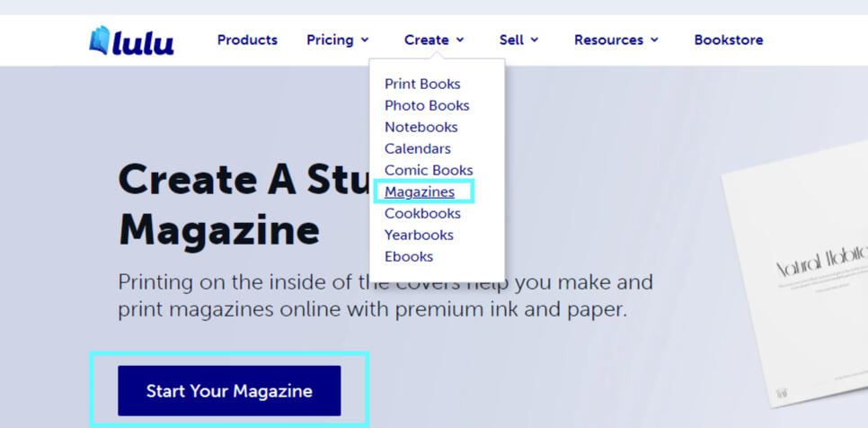The height and width of the screenshot is (428, 868).
Task: Expand the Sell dropdown chevron
Action: coord(535,40)
